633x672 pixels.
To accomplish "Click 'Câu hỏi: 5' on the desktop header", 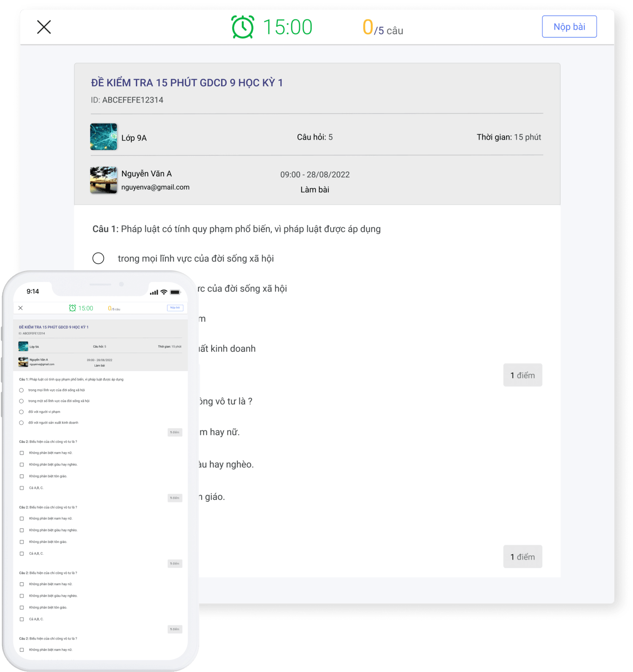I will 315,137.
